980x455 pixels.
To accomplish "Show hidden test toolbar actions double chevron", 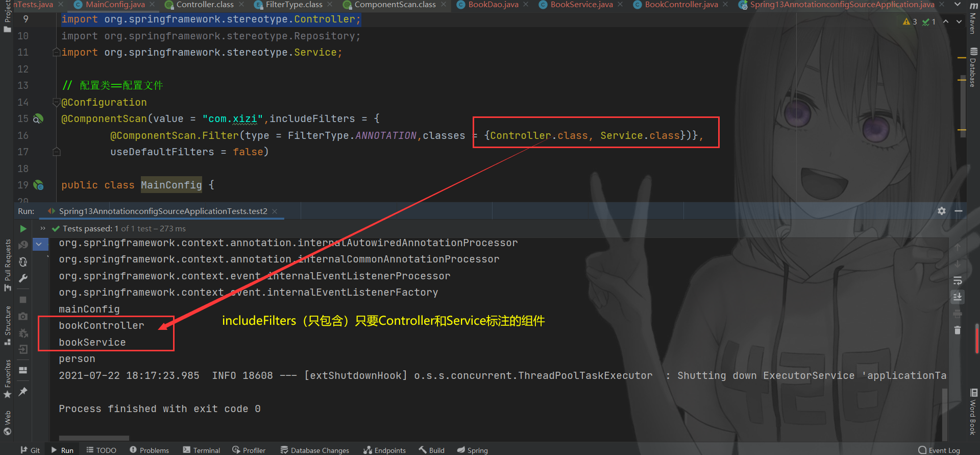I will [43, 228].
